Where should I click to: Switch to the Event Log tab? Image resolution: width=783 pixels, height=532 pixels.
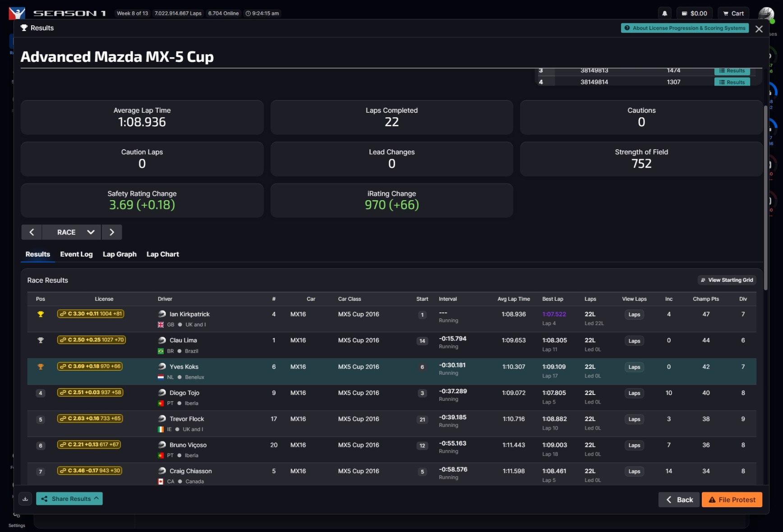coord(76,254)
